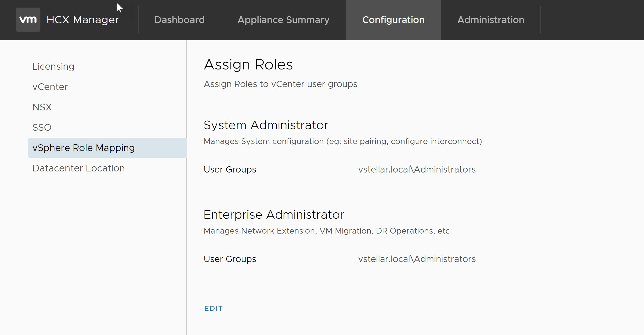Open the Dashboard tab
Screen dimensions: 644x335
179,20
